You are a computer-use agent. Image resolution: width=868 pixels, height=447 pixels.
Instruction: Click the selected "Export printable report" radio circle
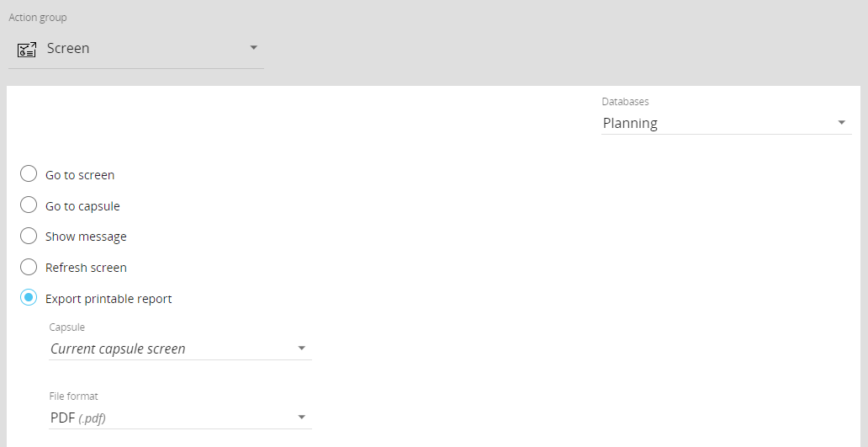pyautogui.click(x=29, y=298)
